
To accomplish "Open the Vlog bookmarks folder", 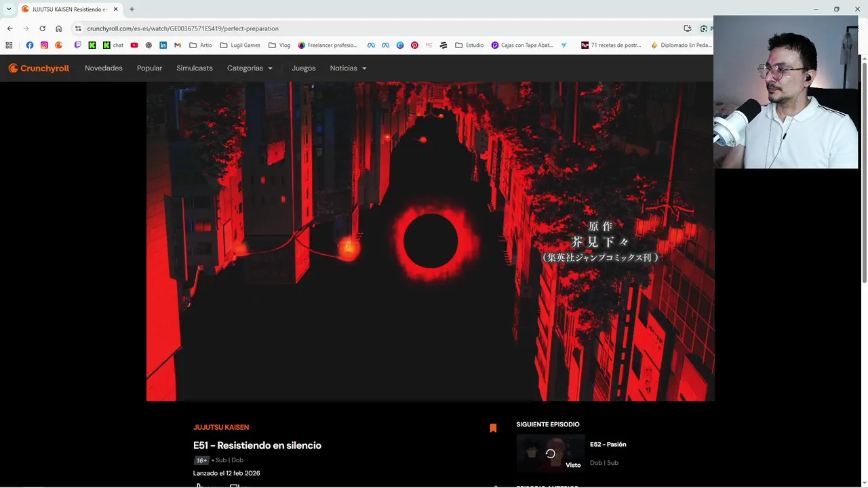I will click(x=279, y=45).
